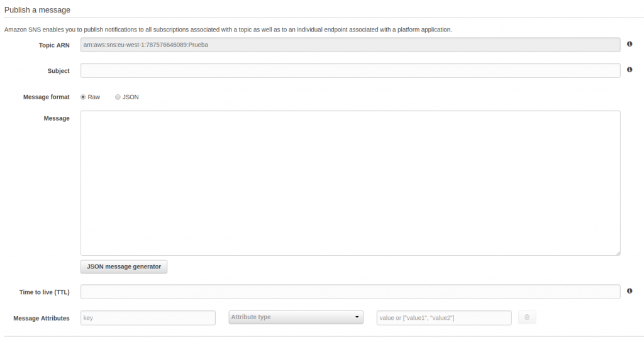Click the 'Message Attributes' label
Screen dimensions: 644x340
42,318
